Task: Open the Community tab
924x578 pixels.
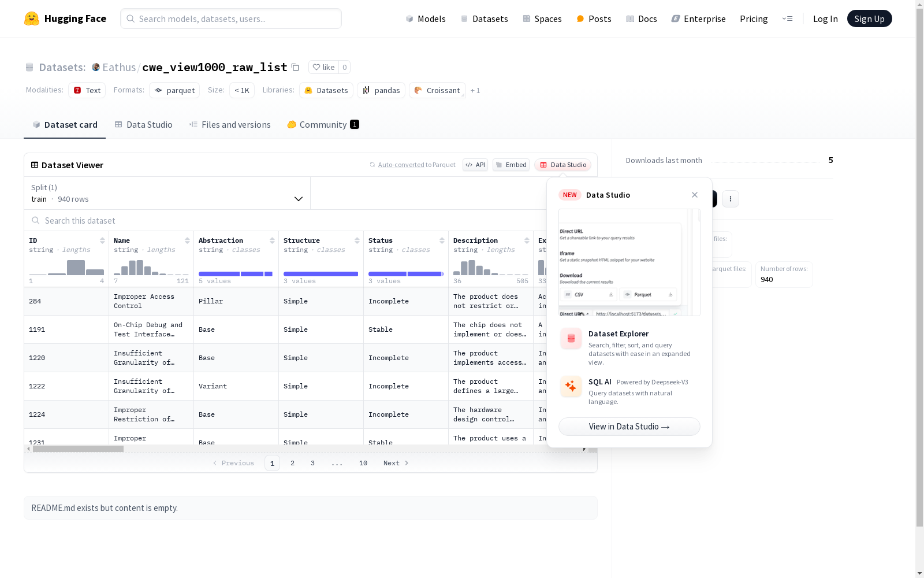Action: [323, 125]
